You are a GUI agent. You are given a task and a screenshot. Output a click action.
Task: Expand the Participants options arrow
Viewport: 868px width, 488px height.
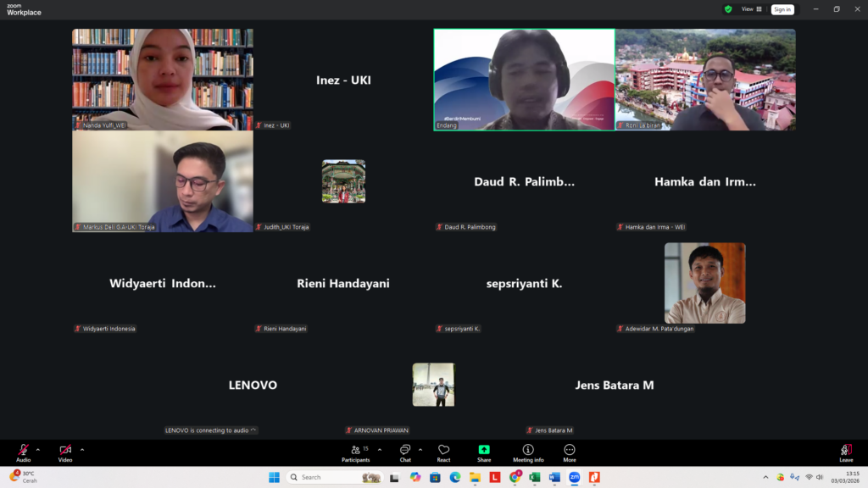pyautogui.click(x=379, y=450)
